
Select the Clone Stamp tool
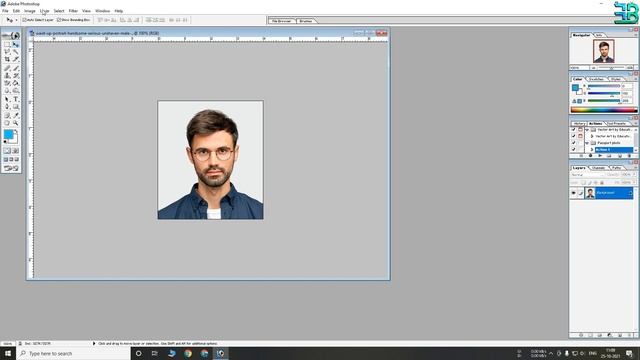coord(7,76)
